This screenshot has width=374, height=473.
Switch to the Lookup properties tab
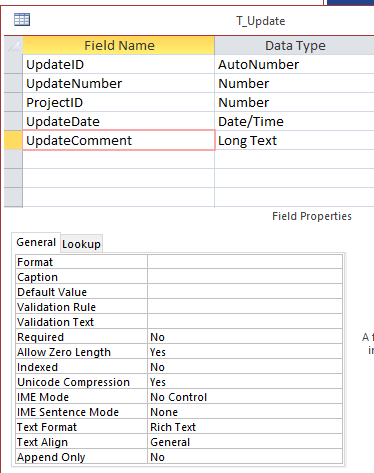[x=81, y=244]
